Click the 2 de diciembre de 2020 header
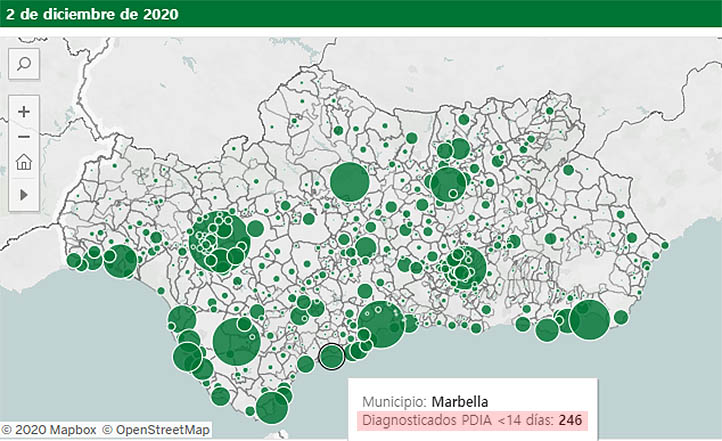Viewport: 722px width, 441px height. [x=92, y=14]
